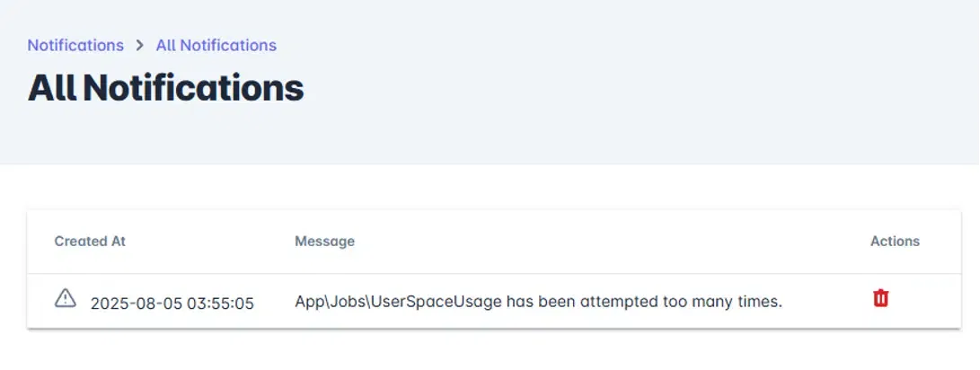Click the time 03:55:05 in the timestamp
980x370 pixels.
(x=220, y=303)
